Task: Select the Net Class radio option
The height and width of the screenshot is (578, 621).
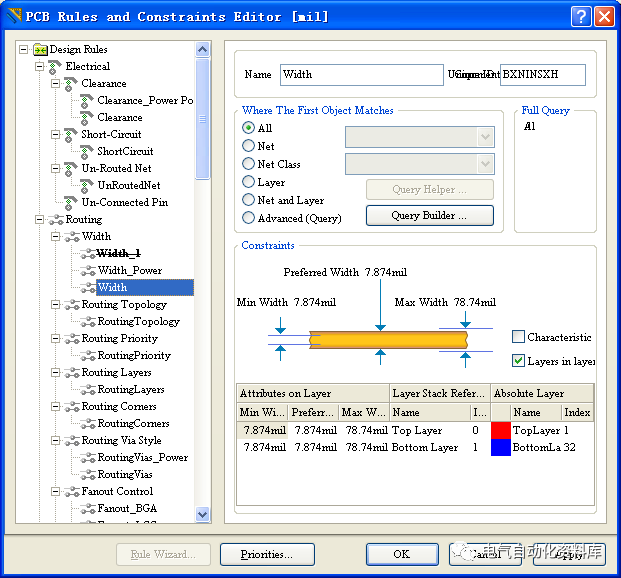Action: pos(248,164)
